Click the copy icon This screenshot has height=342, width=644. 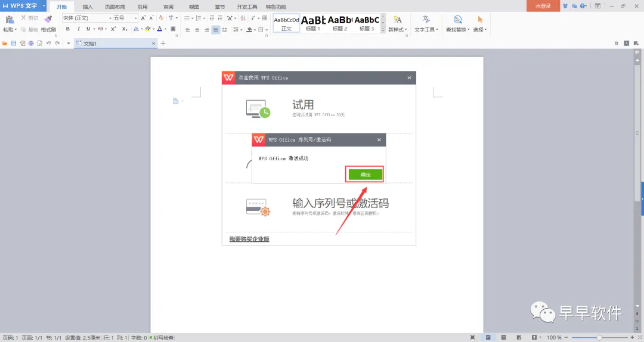tap(23, 30)
